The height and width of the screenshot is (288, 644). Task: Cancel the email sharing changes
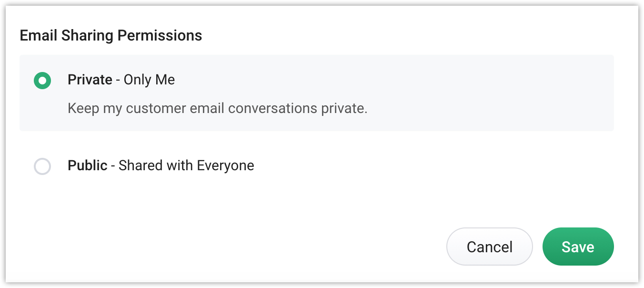coord(489,247)
